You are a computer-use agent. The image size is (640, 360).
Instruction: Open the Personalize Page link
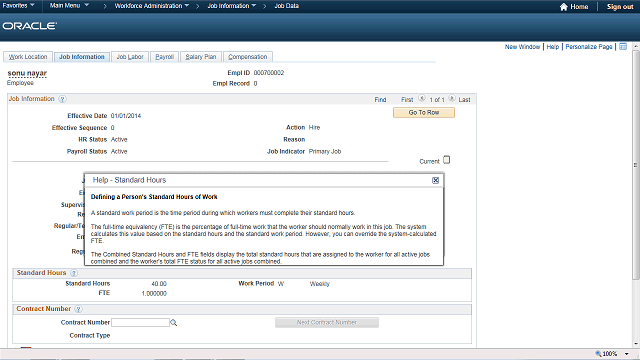click(589, 47)
